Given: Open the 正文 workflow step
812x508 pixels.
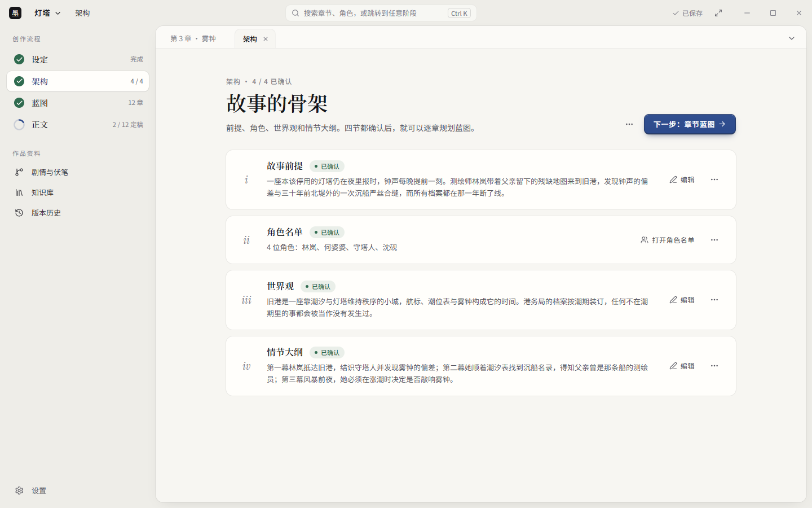Looking at the screenshot, I should [x=78, y=125].
